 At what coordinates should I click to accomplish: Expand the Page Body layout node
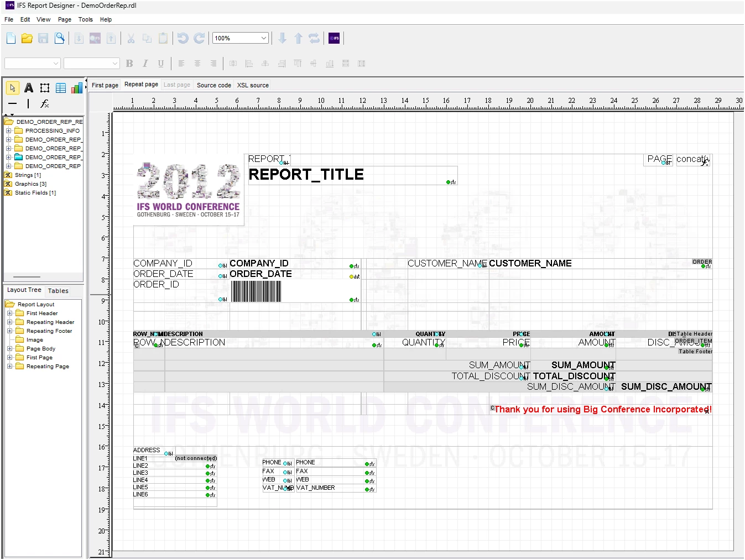coord(9,349)
